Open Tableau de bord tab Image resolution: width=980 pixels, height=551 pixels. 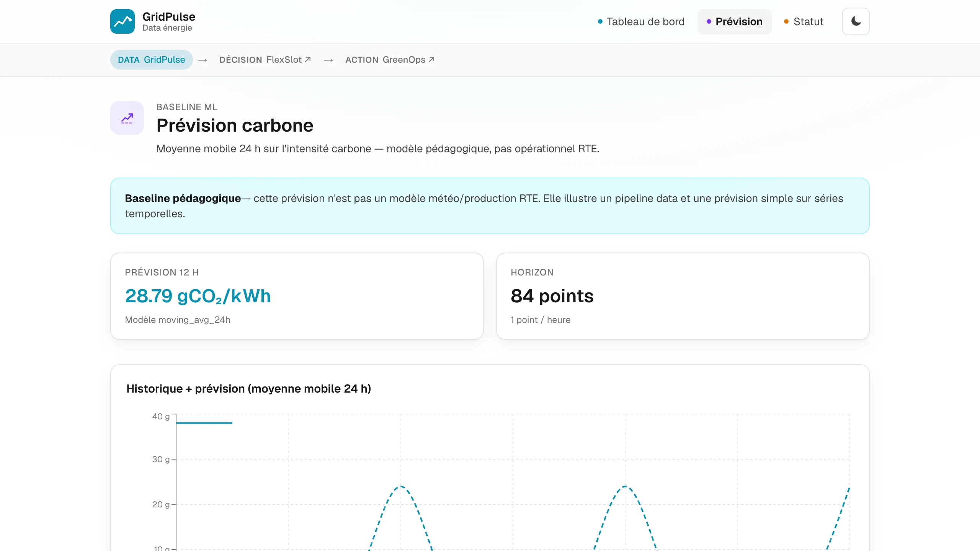(641, 21)
